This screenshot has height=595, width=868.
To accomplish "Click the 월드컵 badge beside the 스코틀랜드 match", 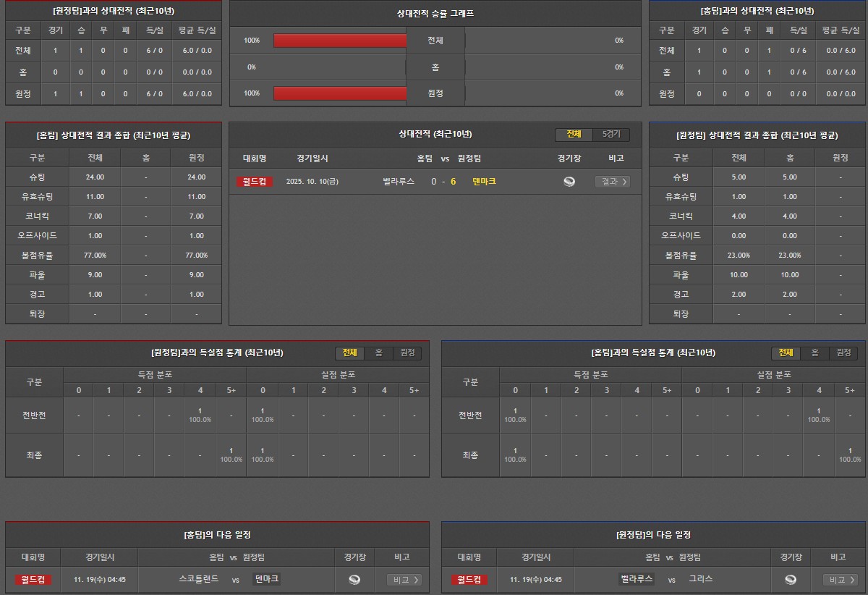I will tap(33, 579).
